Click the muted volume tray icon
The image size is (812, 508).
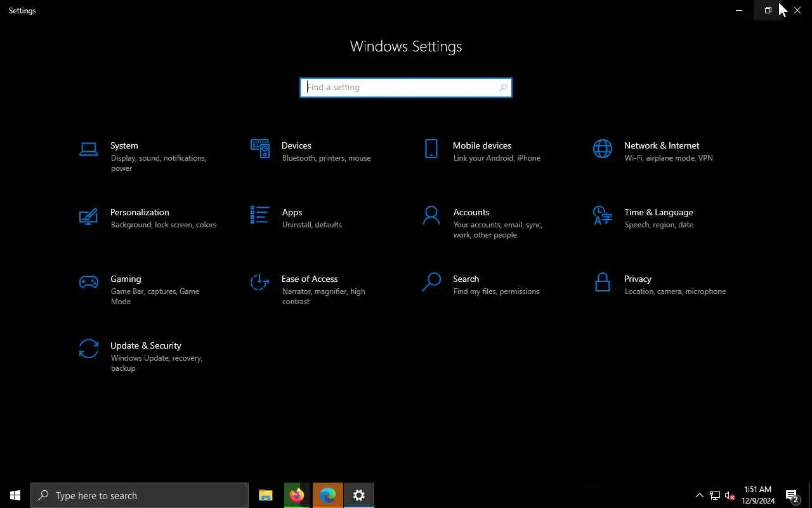click(x=730, y=495)
